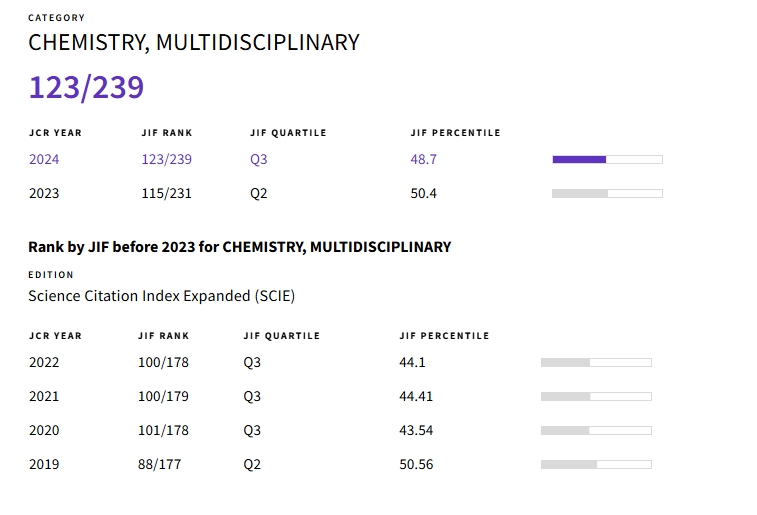Click the purple 2024 percentile progress bar

pyautogui.click(x=606, y=159)
